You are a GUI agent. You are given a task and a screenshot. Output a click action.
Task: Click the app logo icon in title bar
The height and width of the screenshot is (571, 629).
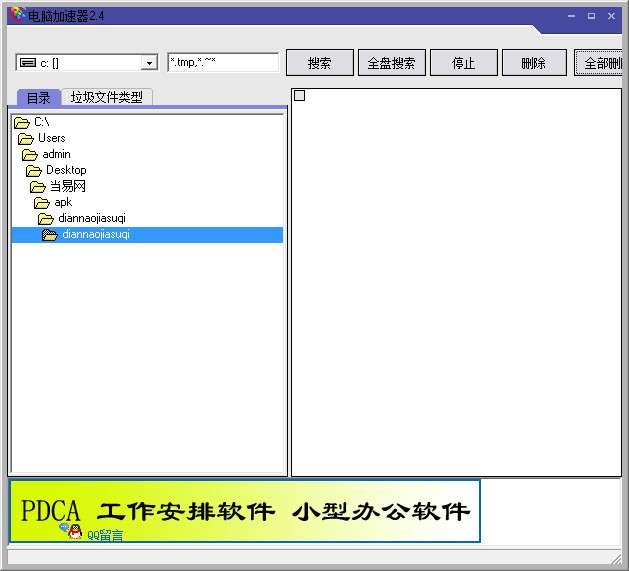[18, 14]
